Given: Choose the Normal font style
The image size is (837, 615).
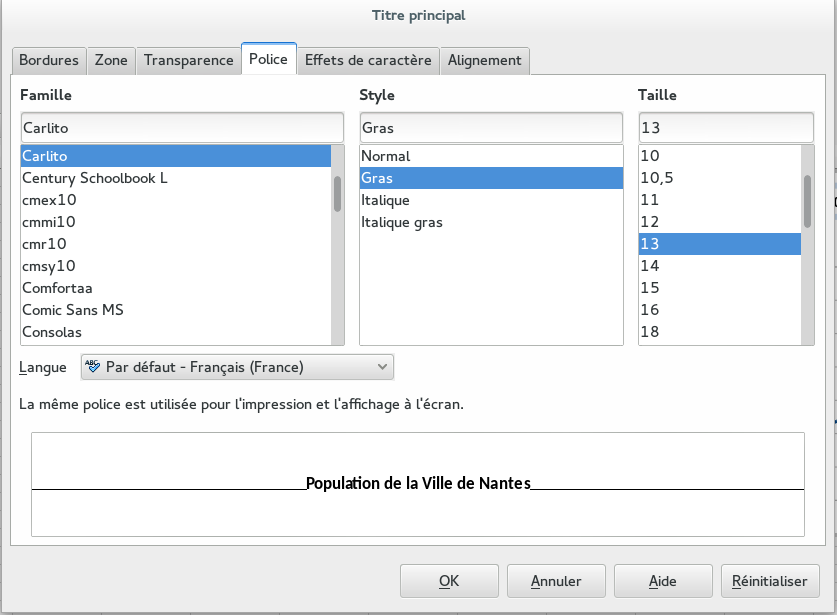Looking at the screenshot, I should (x=386, y=156).
